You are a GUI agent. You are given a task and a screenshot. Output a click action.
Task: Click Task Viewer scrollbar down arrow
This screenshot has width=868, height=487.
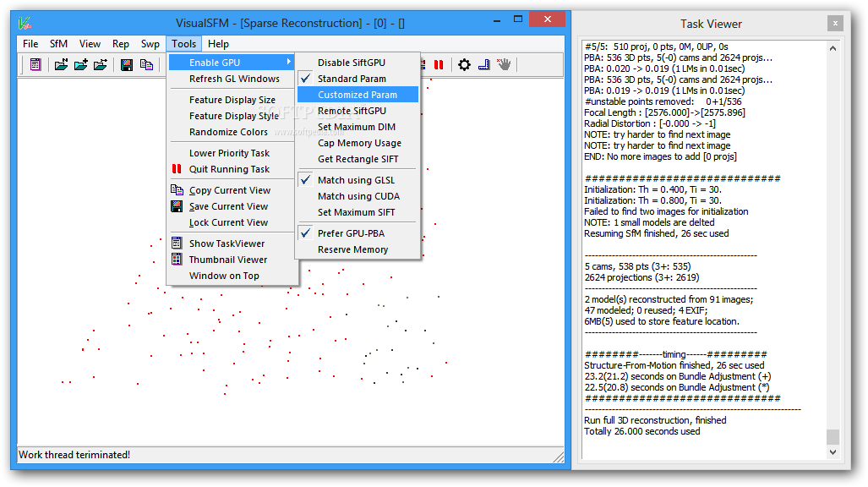[x=833, y=452]
